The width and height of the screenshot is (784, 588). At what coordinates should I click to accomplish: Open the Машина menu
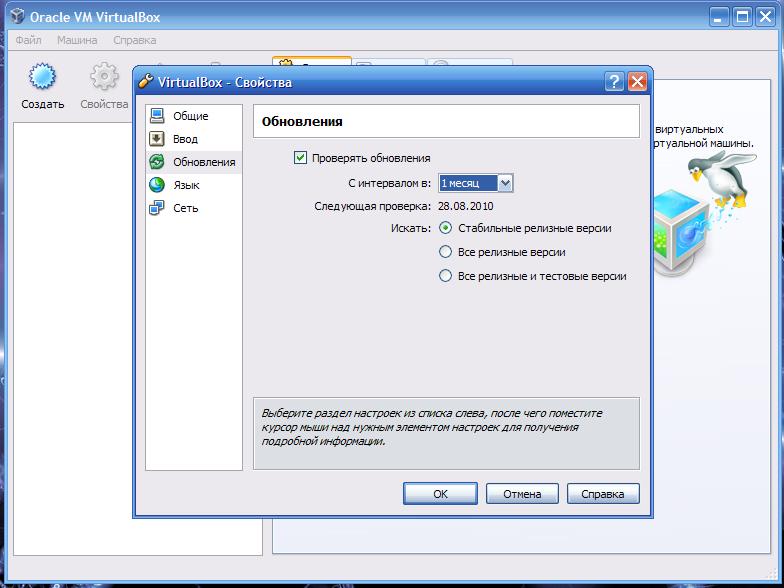77,40
